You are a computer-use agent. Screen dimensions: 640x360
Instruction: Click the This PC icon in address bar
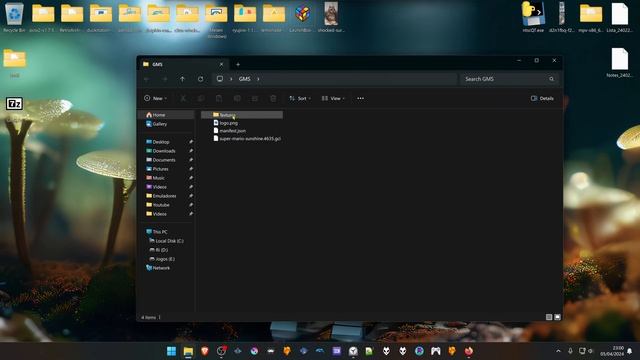coord(220,79)
